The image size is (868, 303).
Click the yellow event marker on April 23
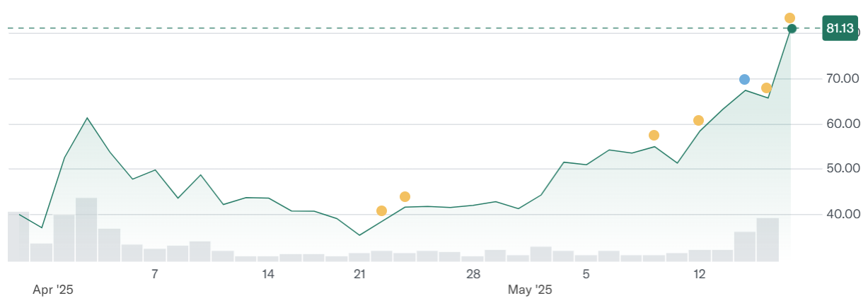pos(405,196)
